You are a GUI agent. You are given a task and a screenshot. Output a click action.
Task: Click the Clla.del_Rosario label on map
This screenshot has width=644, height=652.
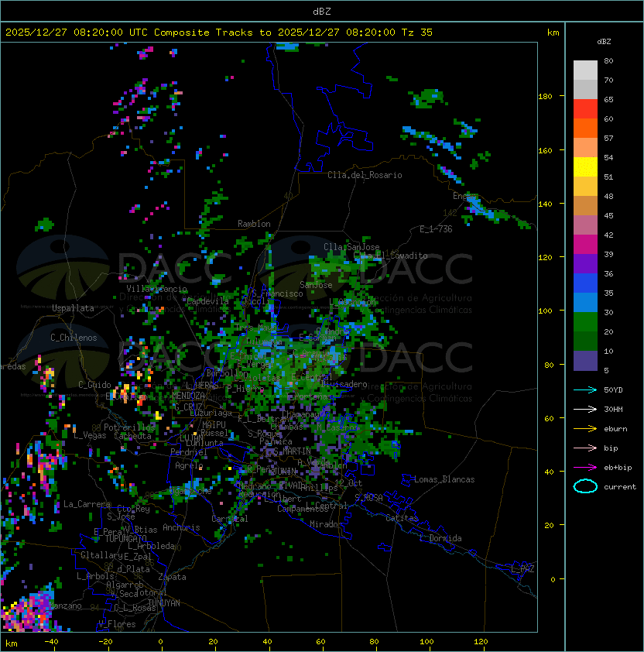click(x=365, y=175)
